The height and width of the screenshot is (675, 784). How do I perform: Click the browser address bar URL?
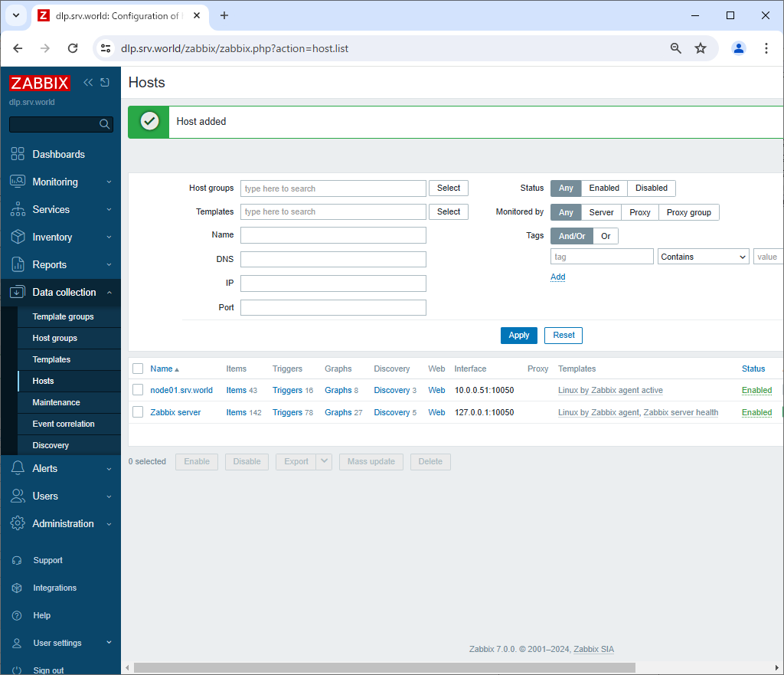tap(235, 48)
